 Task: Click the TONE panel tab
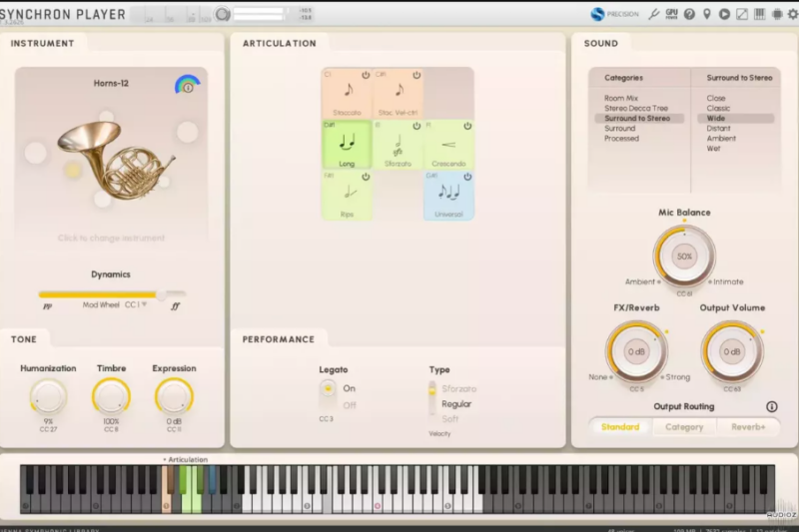point(23,339)
